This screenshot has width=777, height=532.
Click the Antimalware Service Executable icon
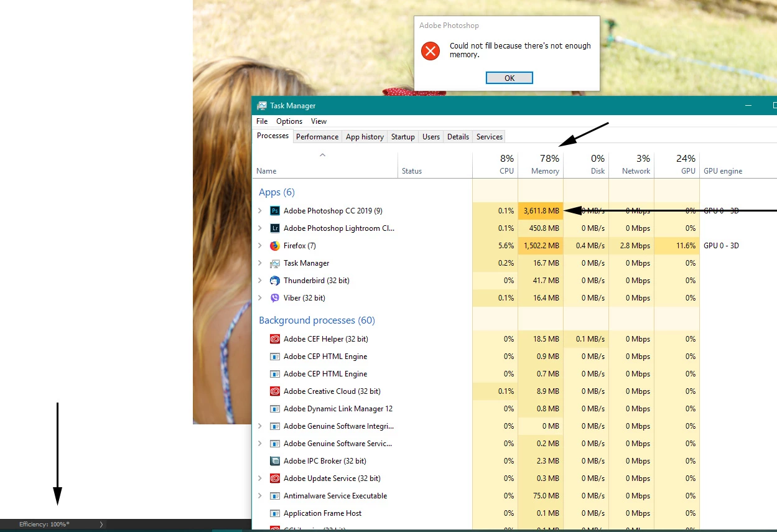point(275,496)
